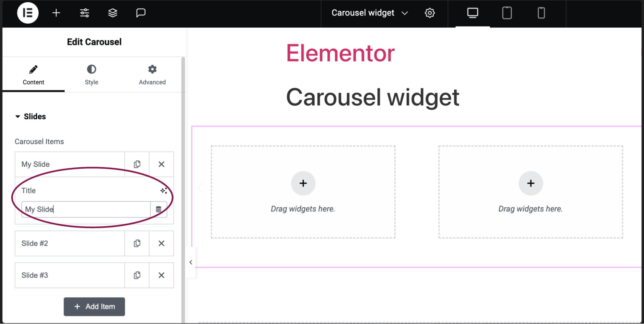This screenshot has width=644, height=324.
Task: Click the Add Element plus icon
Action: coord(56,13)
